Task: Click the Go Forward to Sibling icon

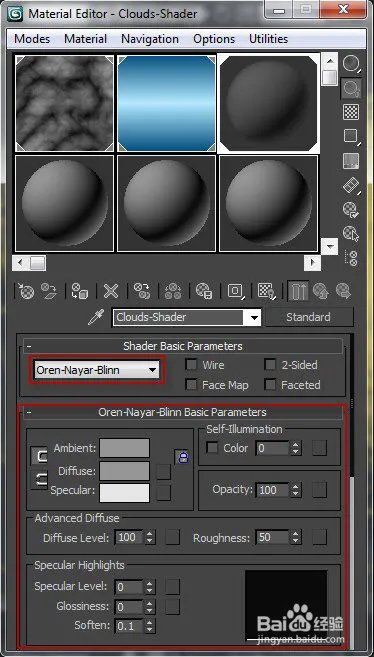Action: [343, 290]
